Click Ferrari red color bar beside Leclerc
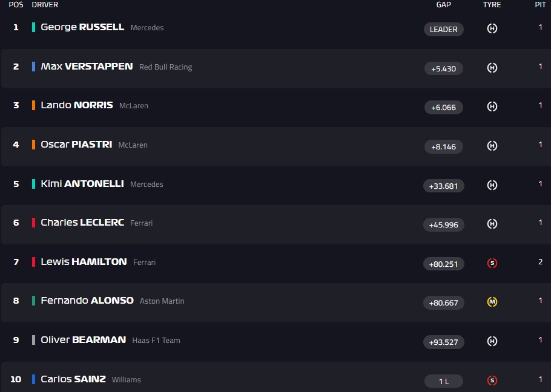Image resolution: width=551 pixels, height=392 pixels. (x=34, y=223)
